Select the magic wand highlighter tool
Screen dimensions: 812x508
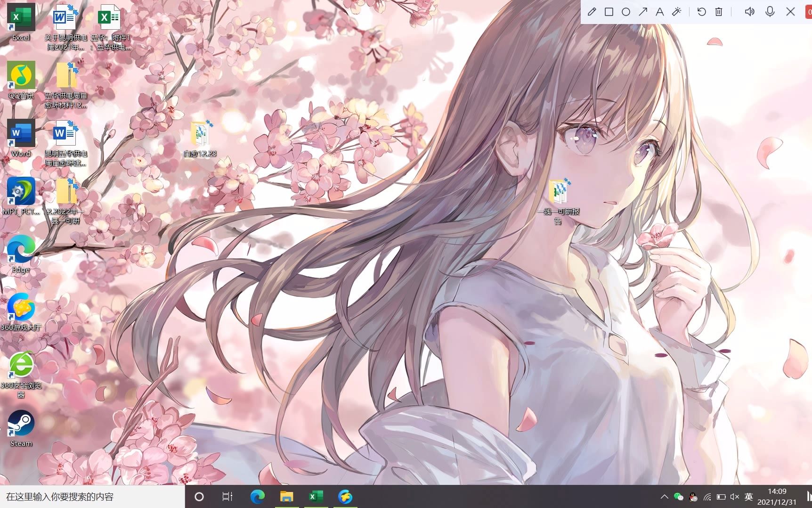click(x=677, y=12)
